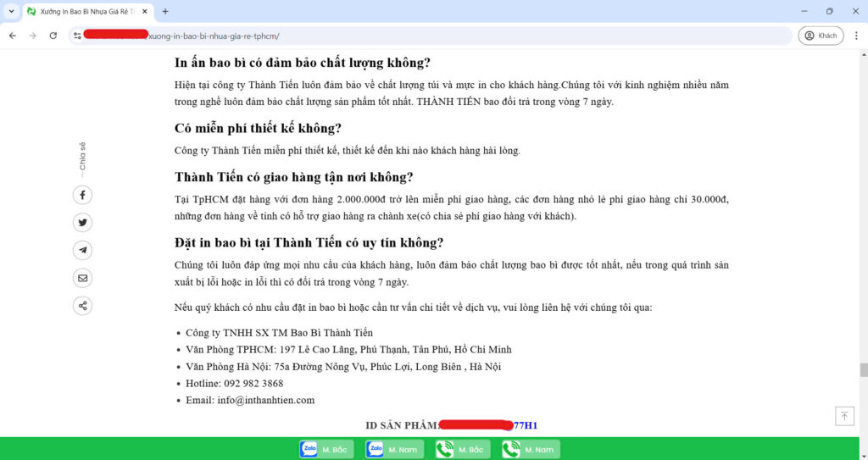Click heading "Thành Tiến có giao hàng tận nơi không?"

[294, 177]
